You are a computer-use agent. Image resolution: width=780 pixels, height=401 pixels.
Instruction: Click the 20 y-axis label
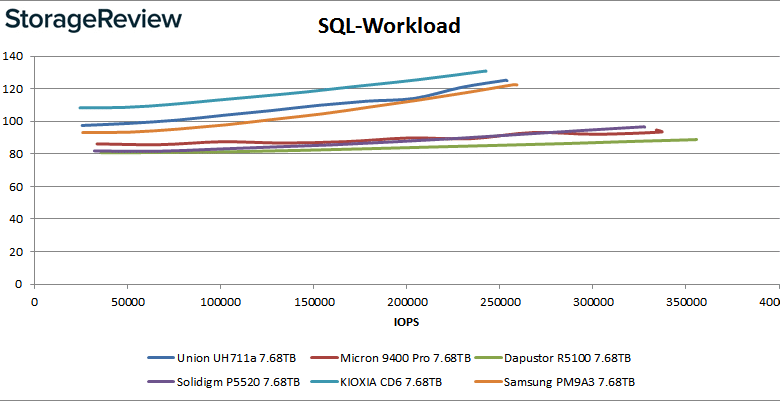(15, 252)
